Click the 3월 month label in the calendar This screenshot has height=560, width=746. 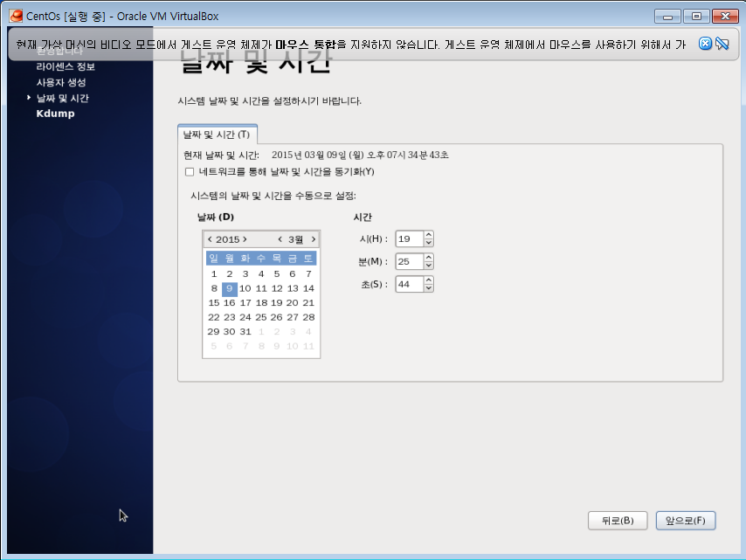(295, 239)
